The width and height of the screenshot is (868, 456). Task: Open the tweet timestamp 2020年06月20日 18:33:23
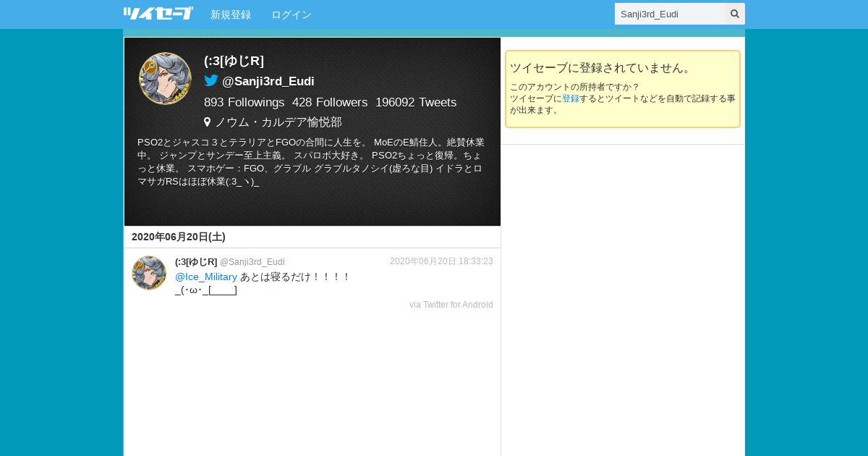click(x=441, y=261)
